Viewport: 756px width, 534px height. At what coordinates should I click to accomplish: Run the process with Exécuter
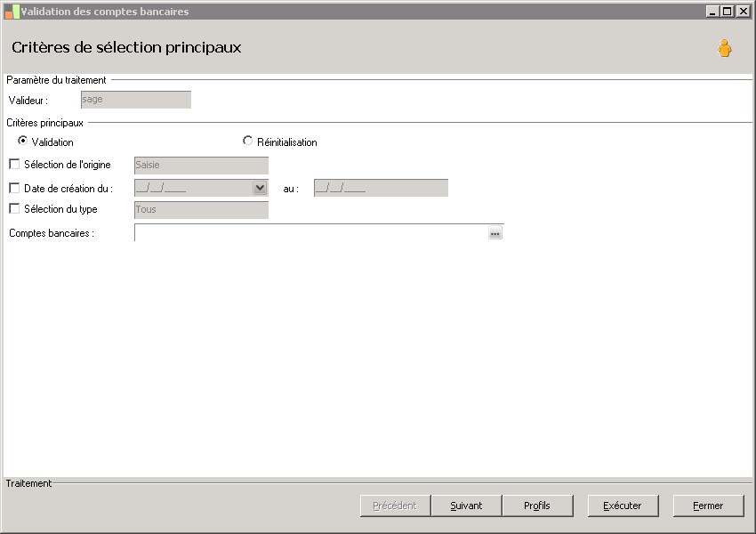click(623, 506)
